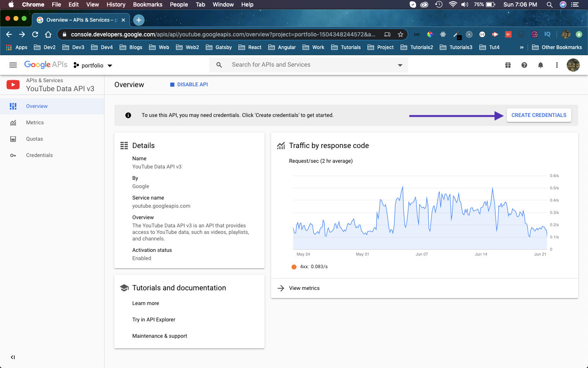This screenshot has width=588, height=368.
Task: Click the Metrics sidebar label
Action: click(35, 123)
